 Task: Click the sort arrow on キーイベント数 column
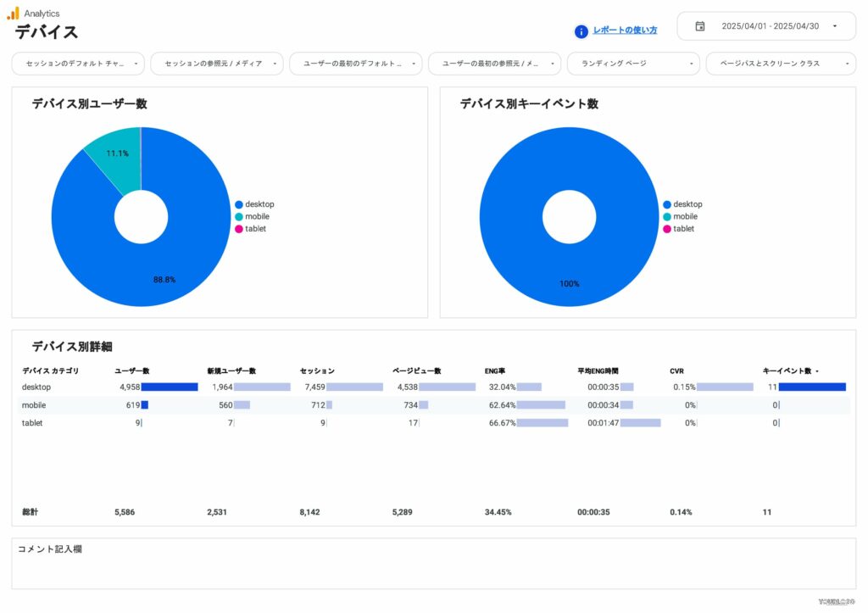point(817,371)
